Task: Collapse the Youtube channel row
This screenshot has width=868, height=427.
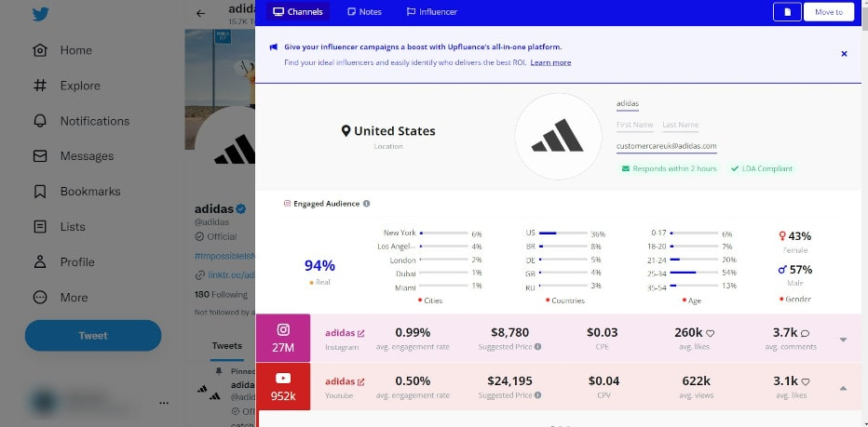Action: click(x=843, y=388)
